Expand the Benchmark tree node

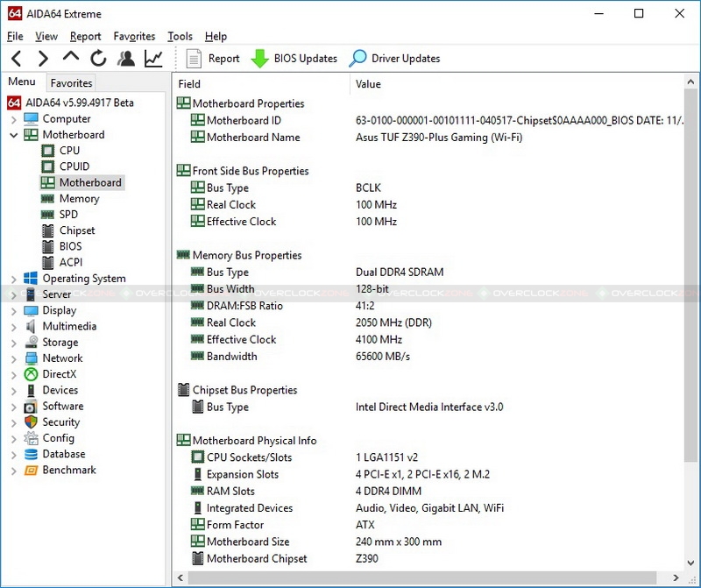tap(13, 471)
